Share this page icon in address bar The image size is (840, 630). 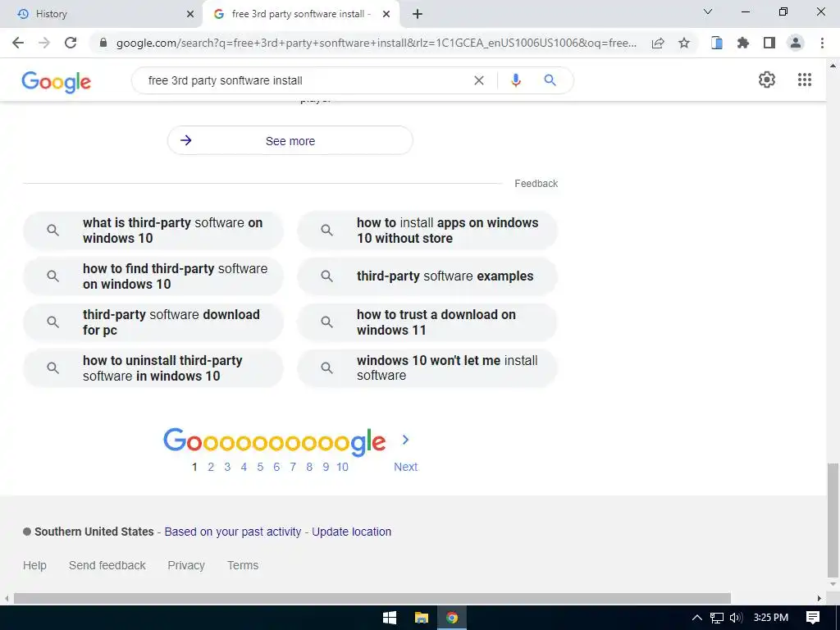coord(658,43)
